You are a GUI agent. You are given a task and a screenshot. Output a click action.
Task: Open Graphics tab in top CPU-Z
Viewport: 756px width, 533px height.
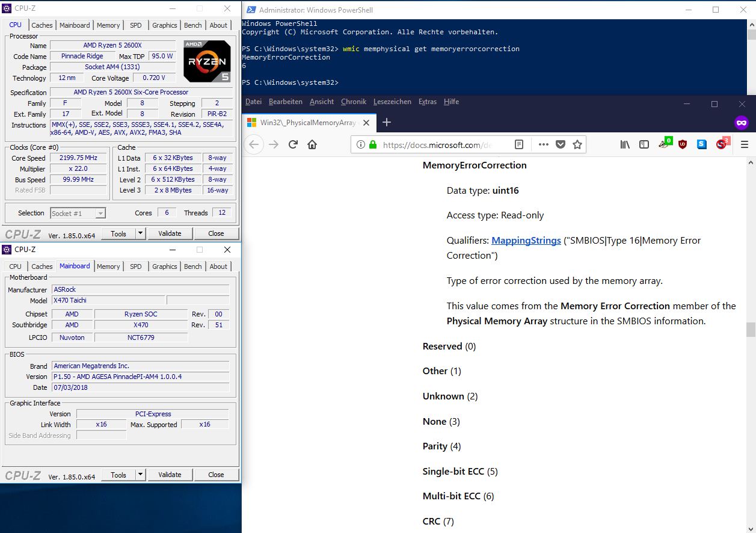165,25
